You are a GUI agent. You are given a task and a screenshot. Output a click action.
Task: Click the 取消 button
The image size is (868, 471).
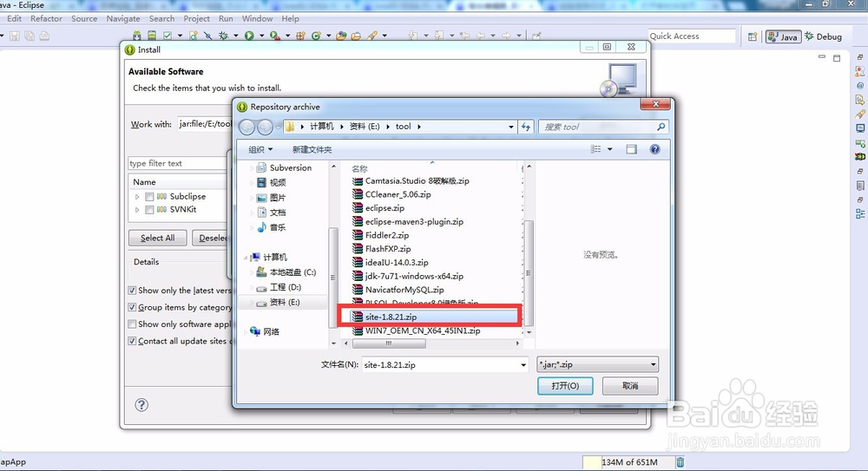click(x=630, y=386)
